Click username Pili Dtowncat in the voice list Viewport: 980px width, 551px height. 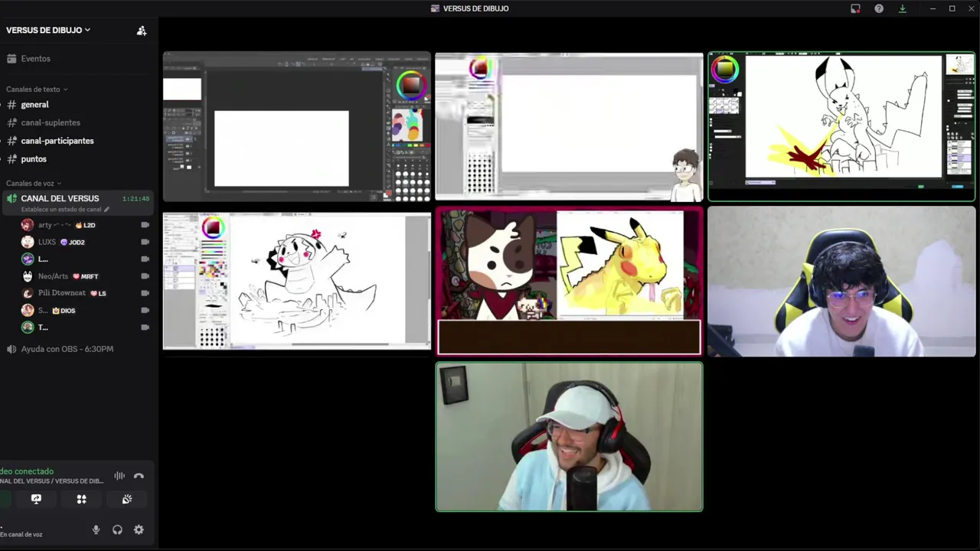coord(62,293)
